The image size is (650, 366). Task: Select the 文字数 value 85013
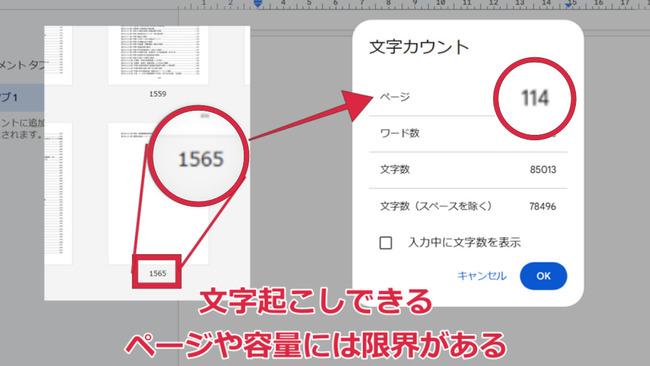click(x=543, y=170)
